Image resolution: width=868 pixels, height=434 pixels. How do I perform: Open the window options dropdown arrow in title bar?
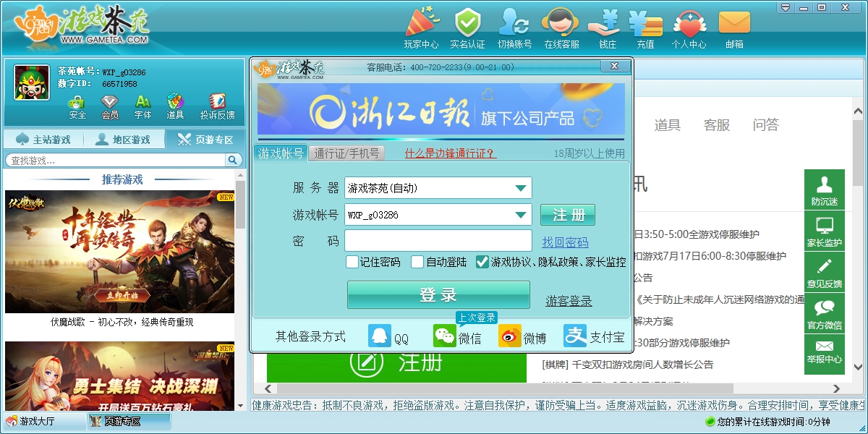click(786, 7)
